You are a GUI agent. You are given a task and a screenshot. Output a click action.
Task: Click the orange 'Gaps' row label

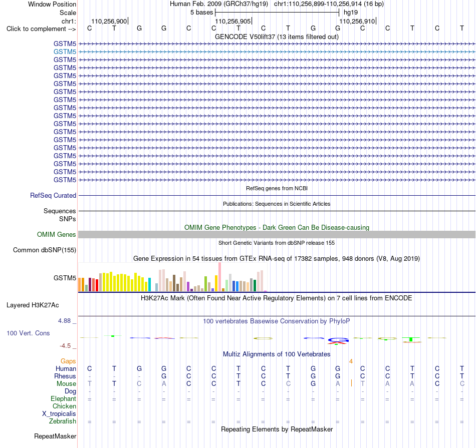(x=68, y=361)
